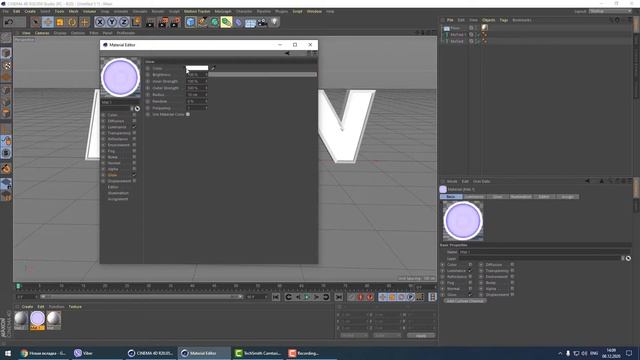Add a Light object with bulb icon
This screenshot has height=360, width=640.
pyautogui.click(x=275, y=22)
